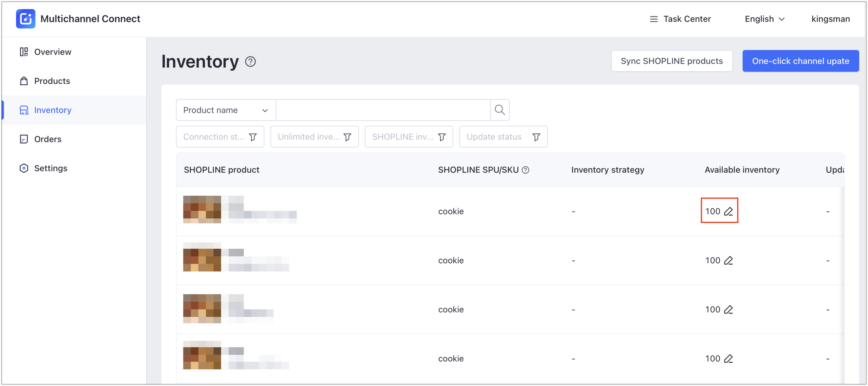Click first row product thumbnail
The height and width of the screenshot is (386, 868).
click(202, 209)
